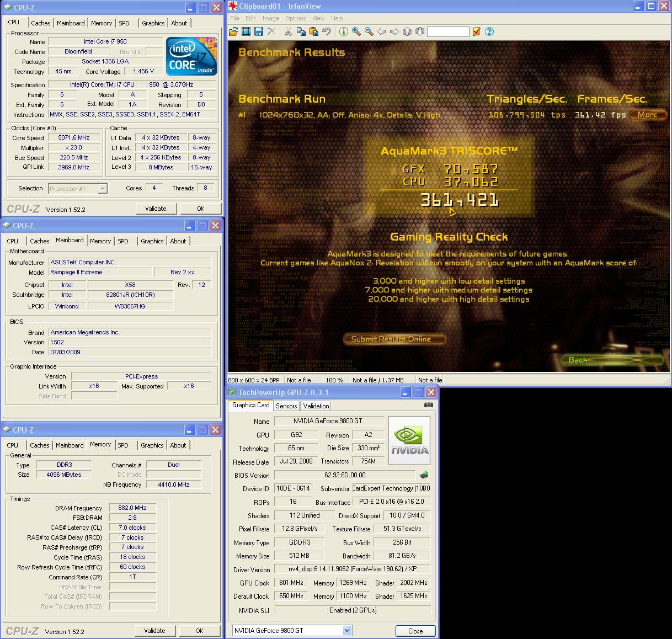Minimize the IrfanView window

pyautogui.click(x=638, y=7)
